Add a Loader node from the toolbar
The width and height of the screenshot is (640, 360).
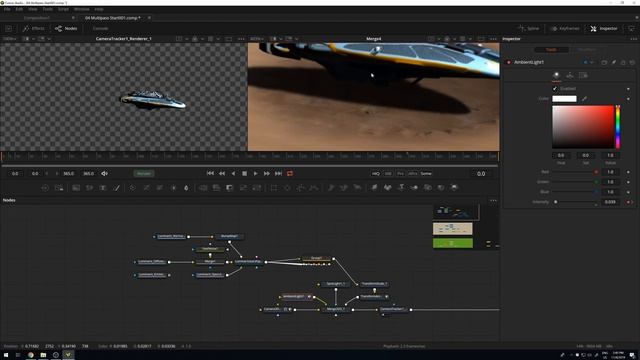pos(45,188)
